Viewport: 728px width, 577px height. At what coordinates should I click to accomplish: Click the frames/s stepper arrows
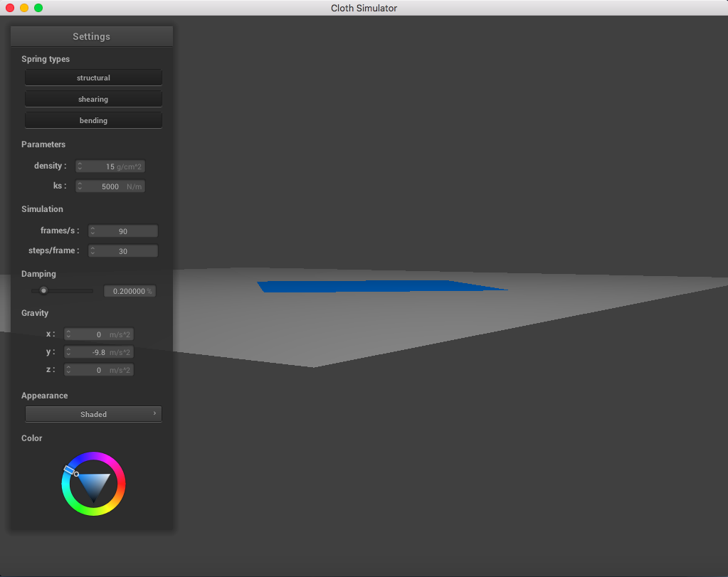click(93, 231)
